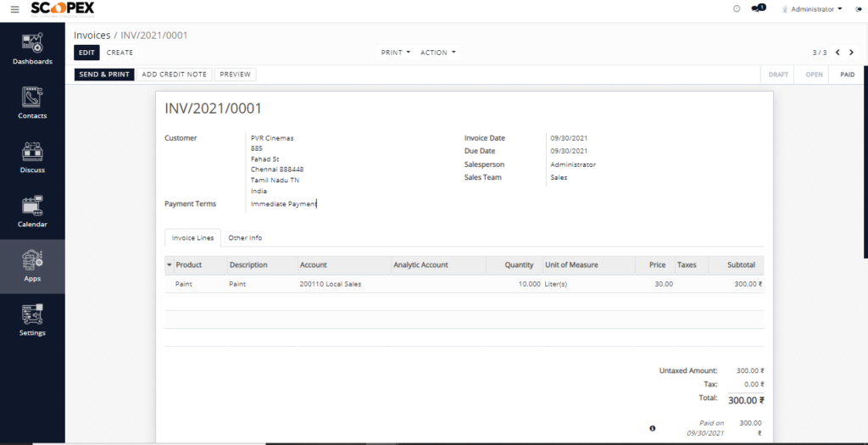
Task: Click the Invoices breadcrumb link
Action: [x=92, y=36]
